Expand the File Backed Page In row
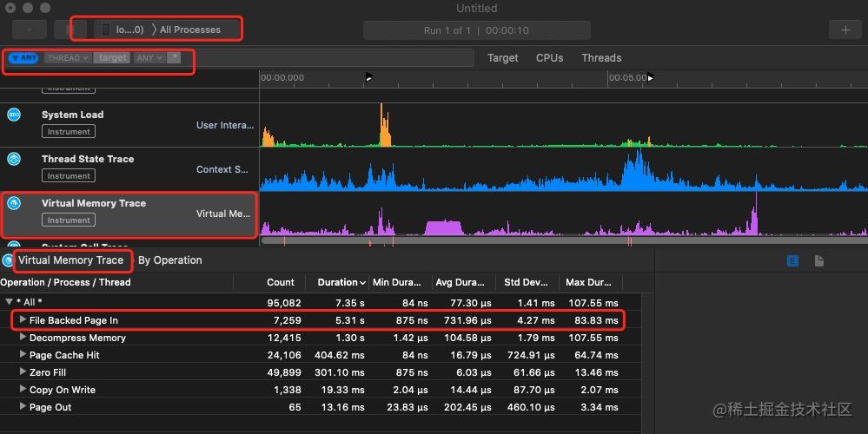The image size is (868, 434). (x=23, y=319)
